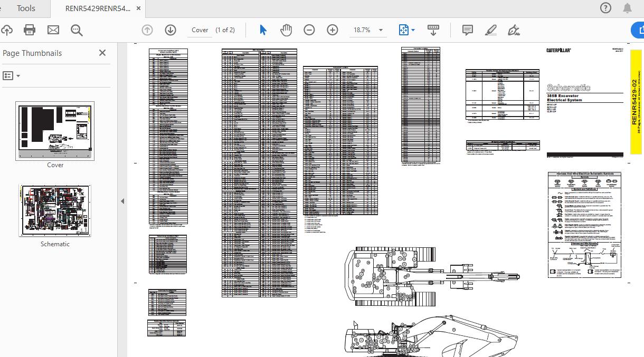Go to the next page arrow
The image size is (644, 357).
170,30
